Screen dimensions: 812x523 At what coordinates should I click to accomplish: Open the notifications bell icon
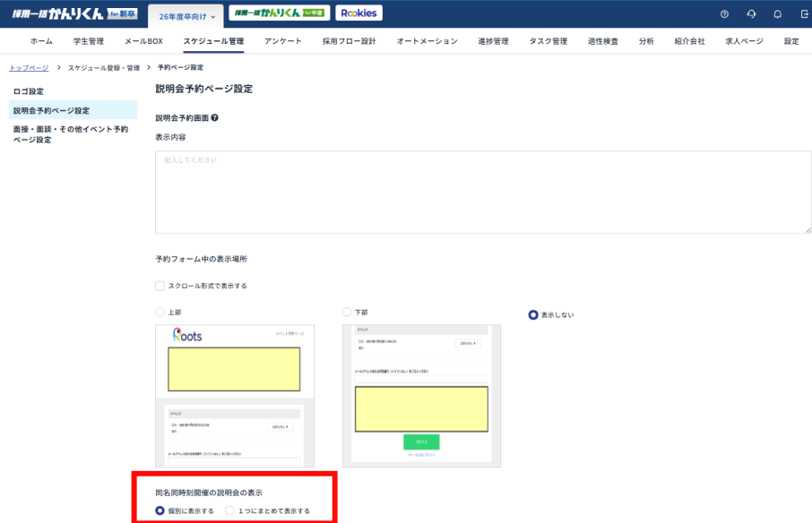coord(777,14)
